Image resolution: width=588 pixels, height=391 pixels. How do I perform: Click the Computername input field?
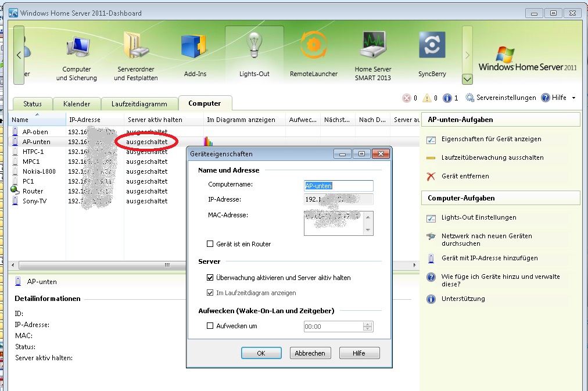(x=338, y=185)
